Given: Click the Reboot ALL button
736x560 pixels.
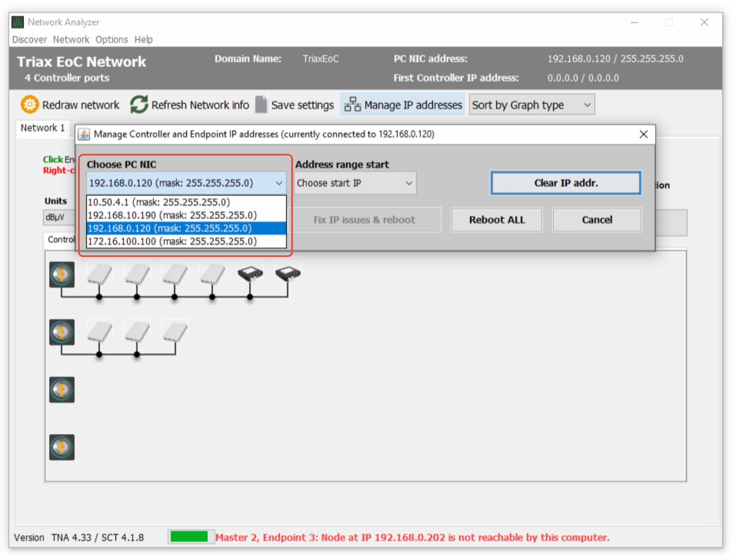Looking at the screenshot, I should pyautogui.click(x=497, y=220).
